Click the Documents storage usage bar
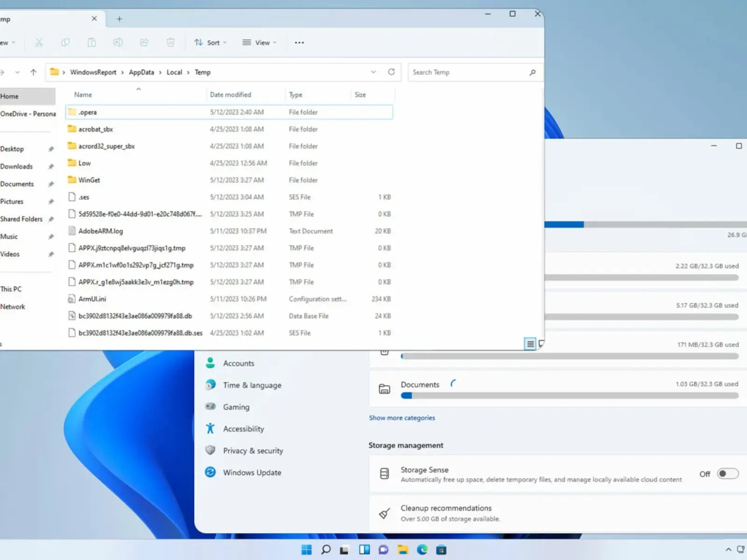Viewport: 747px width, 560px height. pos(569,396)
